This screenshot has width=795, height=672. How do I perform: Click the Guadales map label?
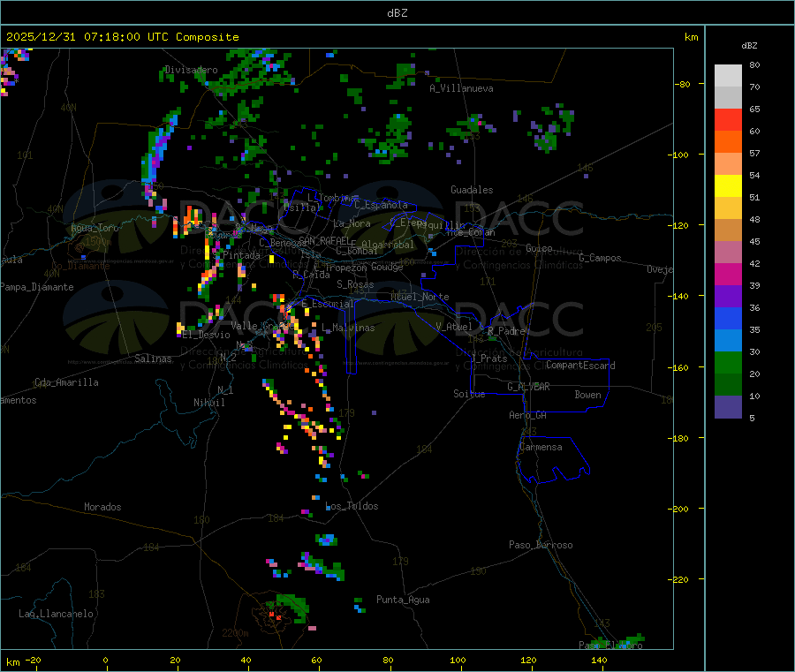tap(472, 190)
